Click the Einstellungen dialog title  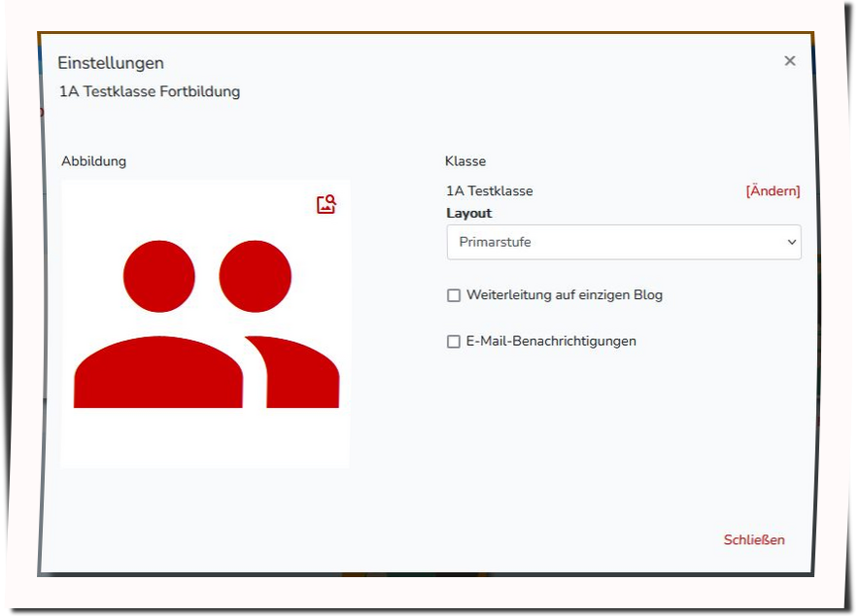pyautogui.click(x=111, y=63)
